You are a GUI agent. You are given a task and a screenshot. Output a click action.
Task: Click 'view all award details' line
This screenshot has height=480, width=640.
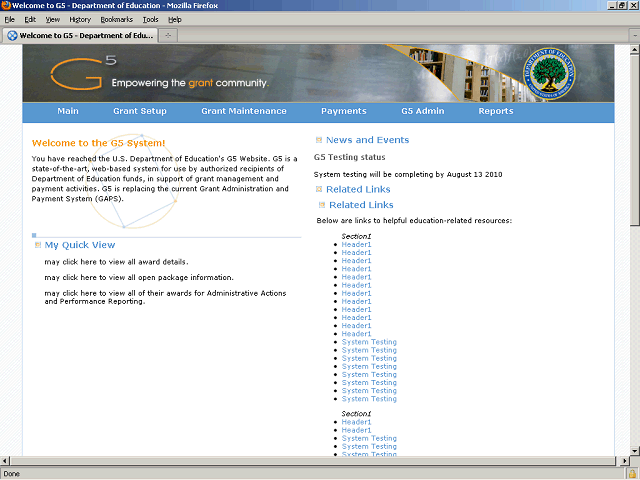point(116,262)
